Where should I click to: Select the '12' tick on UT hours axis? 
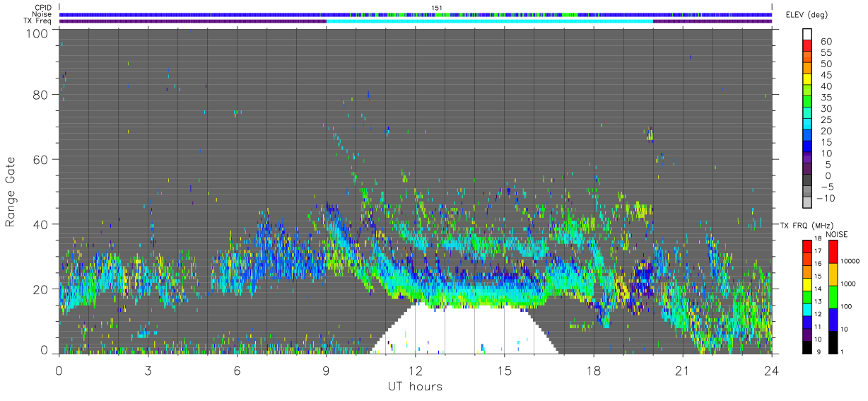click(x=415, y=371)
